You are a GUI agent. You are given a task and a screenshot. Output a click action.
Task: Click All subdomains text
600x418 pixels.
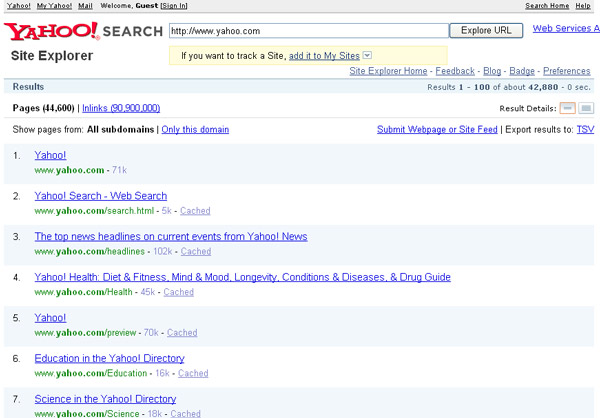pos(121,130)
